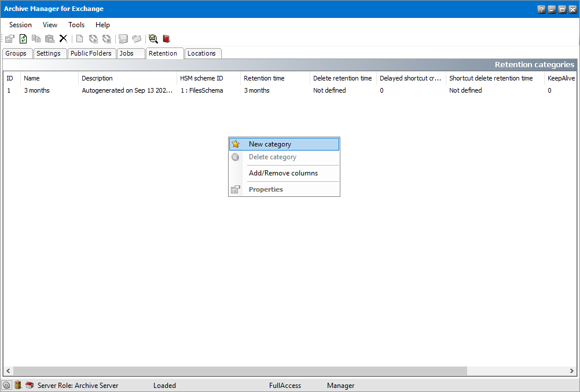
Task: Click Properties in the context menu
Action: point(284,189)
